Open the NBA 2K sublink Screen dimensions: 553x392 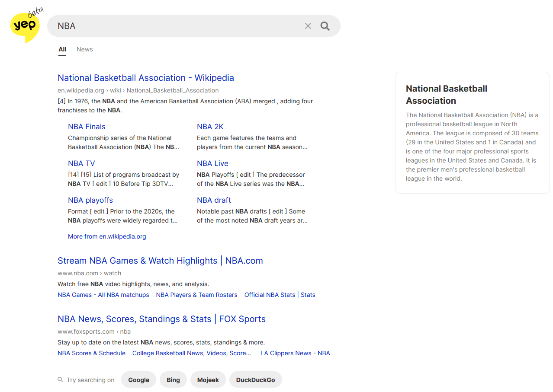point(210,127)
